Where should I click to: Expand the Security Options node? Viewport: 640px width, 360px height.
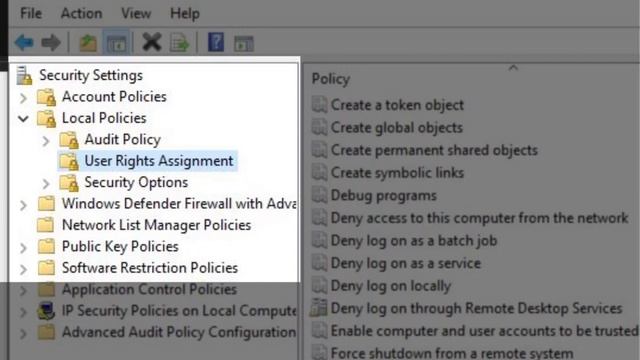pos(46,184)
